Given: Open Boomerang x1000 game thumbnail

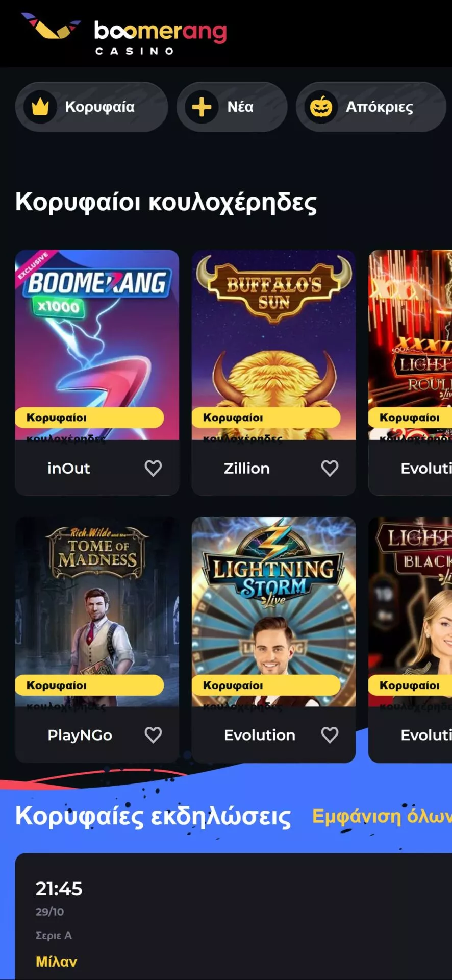Looking at the screenshot, I should tap(97, 345).
